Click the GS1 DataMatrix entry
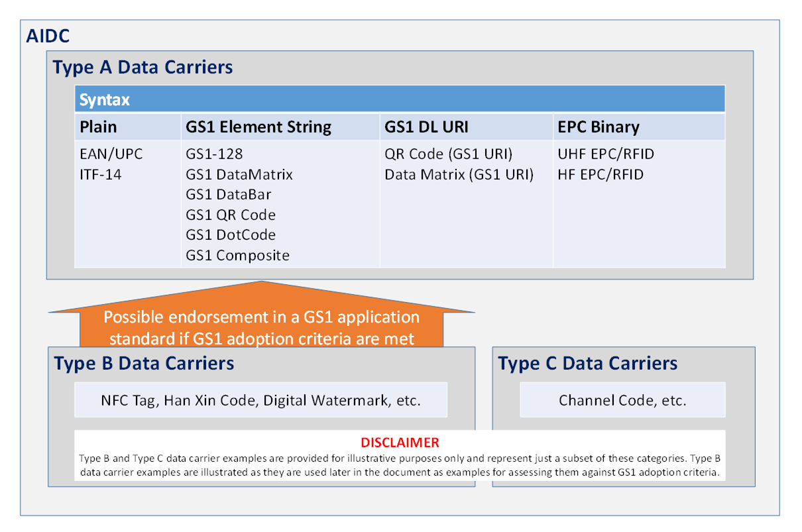This screenshot has height=532, width=802. click(x=239, y=174)
